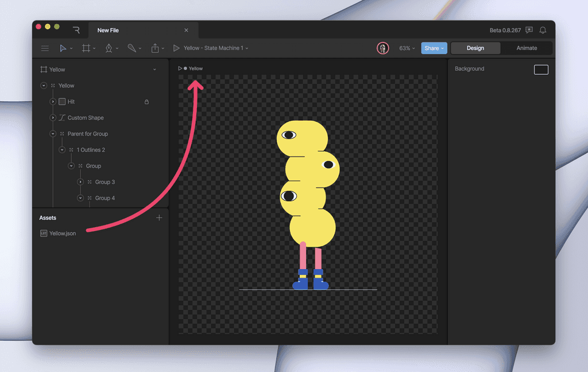
Task: Click the play toggle above the artboard
Action: [x=181, y=68]
